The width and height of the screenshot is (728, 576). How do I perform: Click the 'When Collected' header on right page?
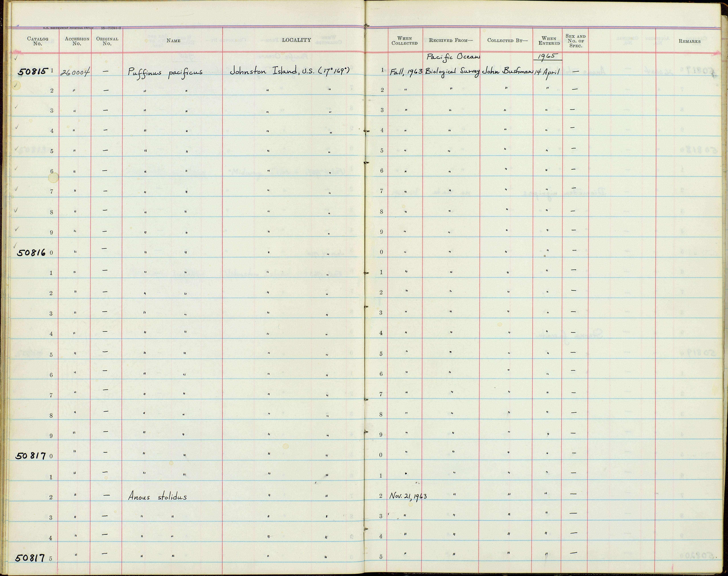click(x=404, y=41)
